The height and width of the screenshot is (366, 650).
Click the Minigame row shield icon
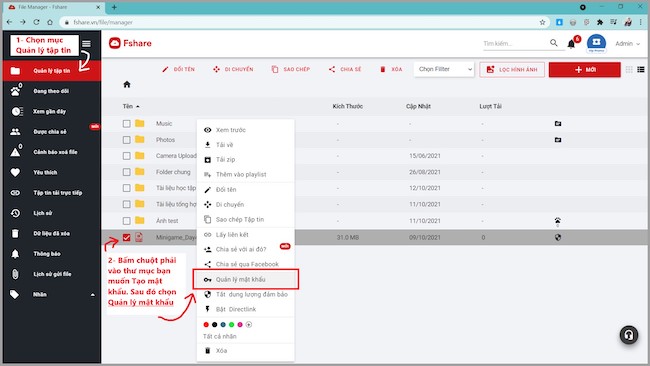558,238
